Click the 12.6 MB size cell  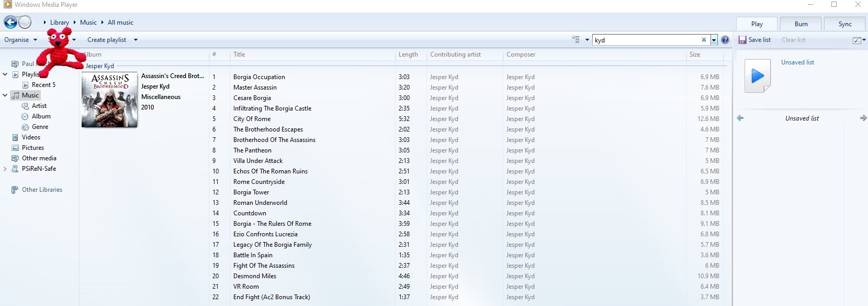pos(708,119)
